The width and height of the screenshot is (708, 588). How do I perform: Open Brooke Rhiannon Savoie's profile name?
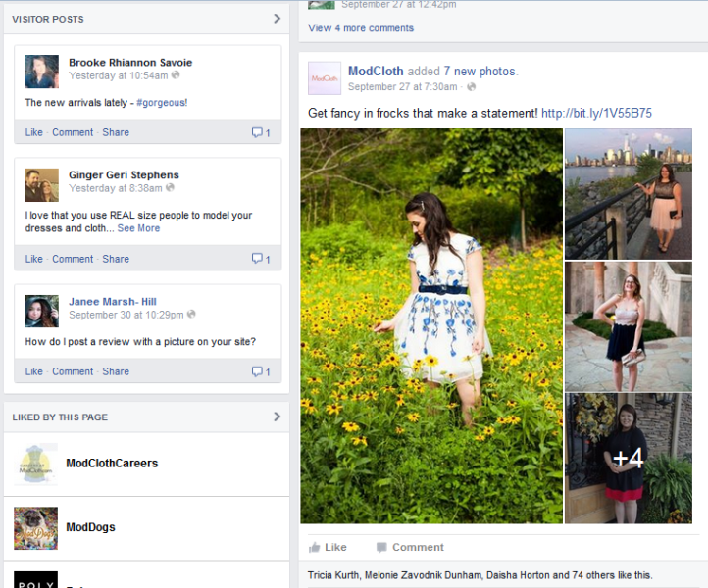pyautogui.click(x=130, y=63)
